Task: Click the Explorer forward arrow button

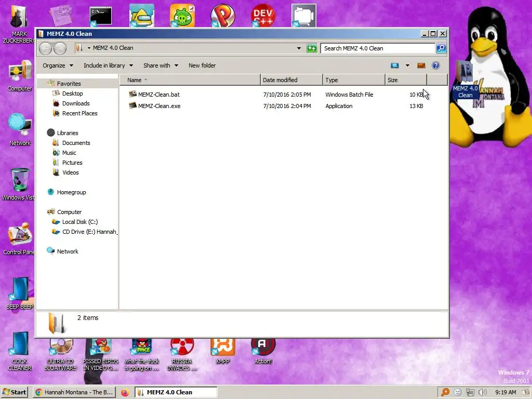Action: click(60, 48)
